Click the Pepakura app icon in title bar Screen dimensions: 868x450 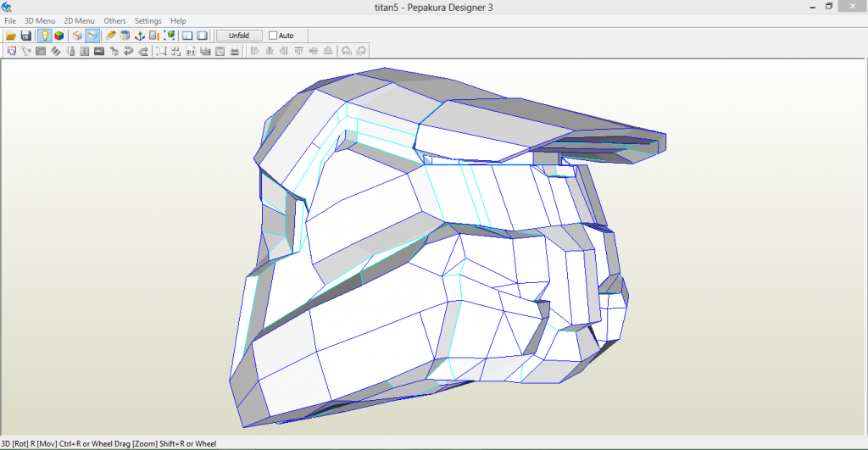tap(7, 7)
